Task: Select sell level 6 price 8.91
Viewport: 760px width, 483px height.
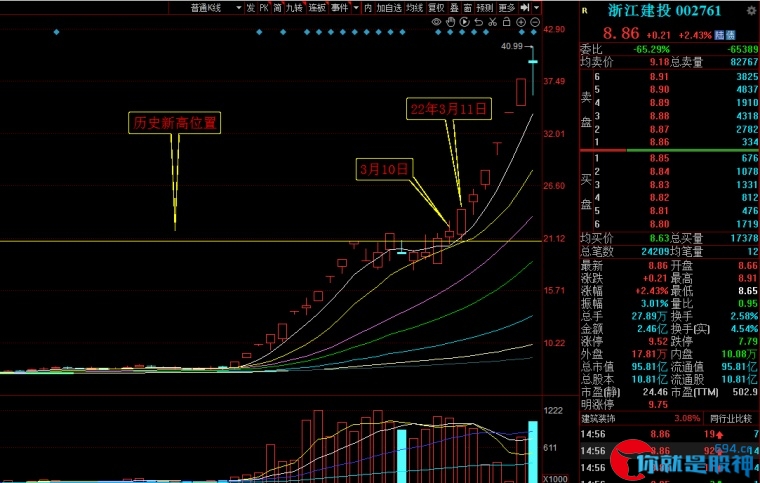Action: (660, 77)
